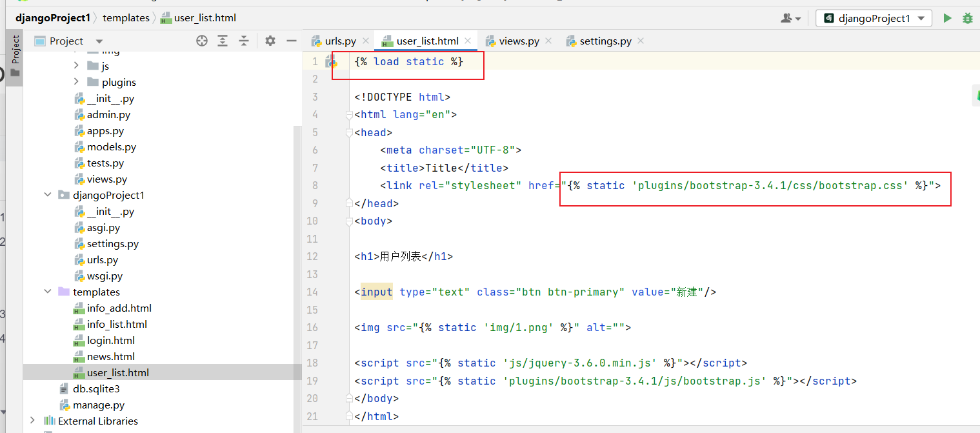Click the plugins folder icon

tap(92, 82)
